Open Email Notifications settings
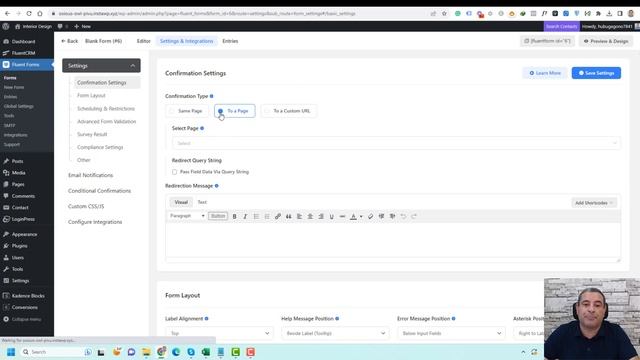This screenshot has width=640, height=360. pos(91,175)
